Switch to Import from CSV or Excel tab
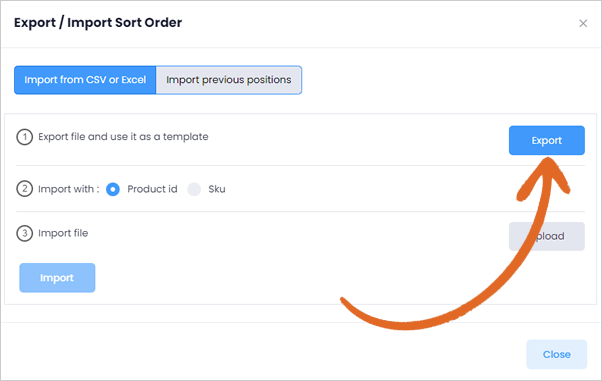The width and height of the screenshot is (602, 381). coord(85,80)
